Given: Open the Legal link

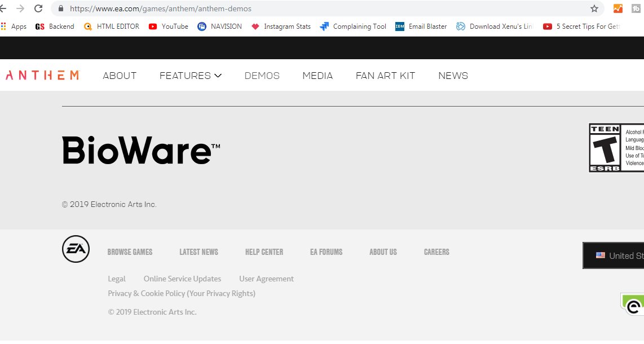Looking at the screenshot, I should pyautogui.click(x=117, y=279).
